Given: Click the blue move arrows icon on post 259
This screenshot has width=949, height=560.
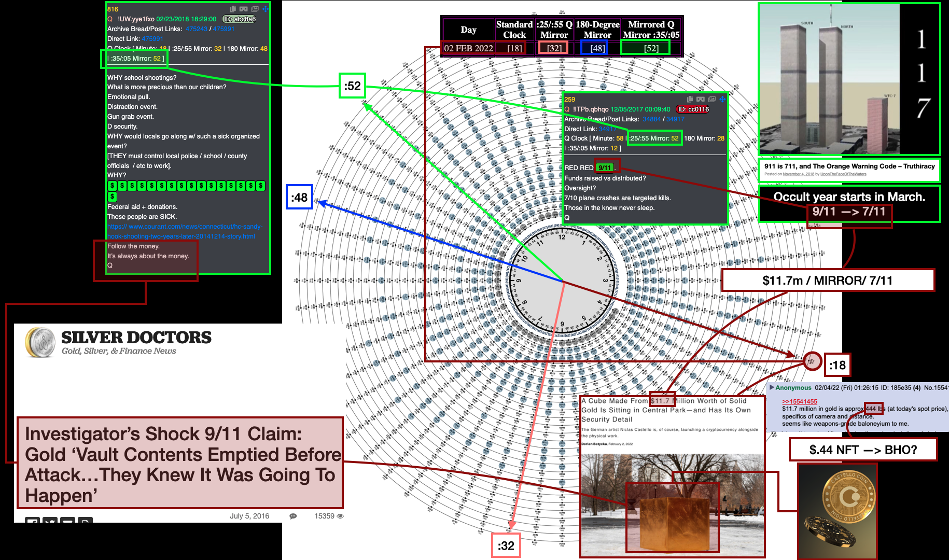Looking at the screenshot, I should (722, 99).
